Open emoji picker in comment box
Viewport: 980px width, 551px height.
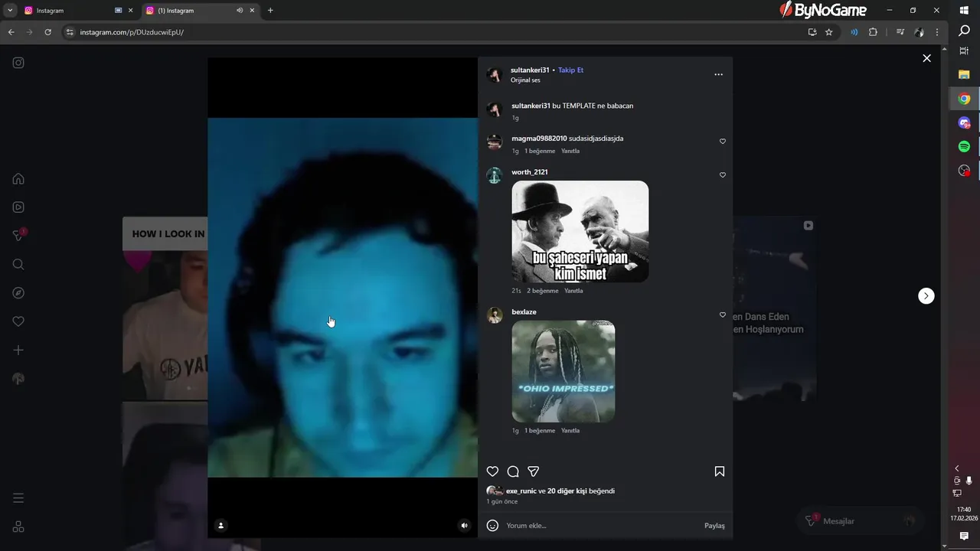[493, 526]
